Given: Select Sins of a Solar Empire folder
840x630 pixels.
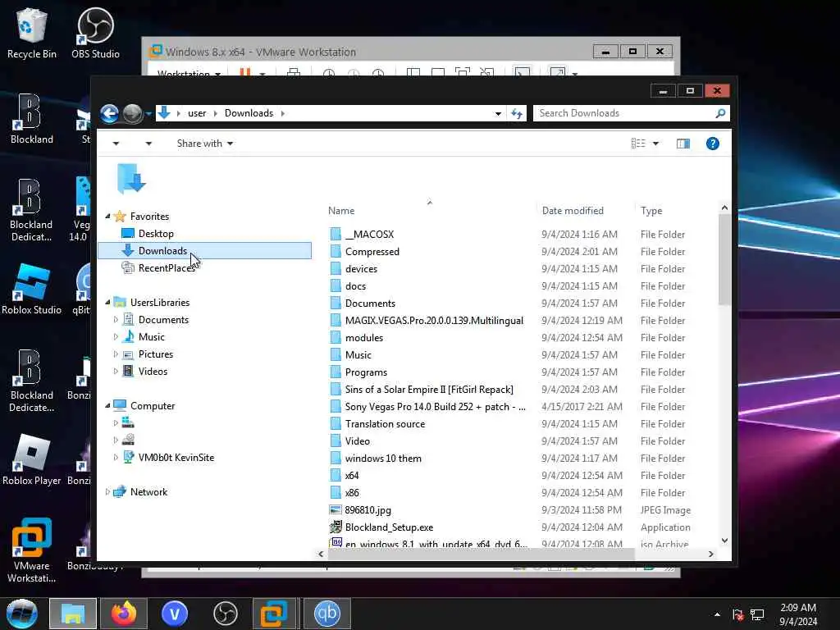Looking at the screenshot, I should (x=429, y=389).
